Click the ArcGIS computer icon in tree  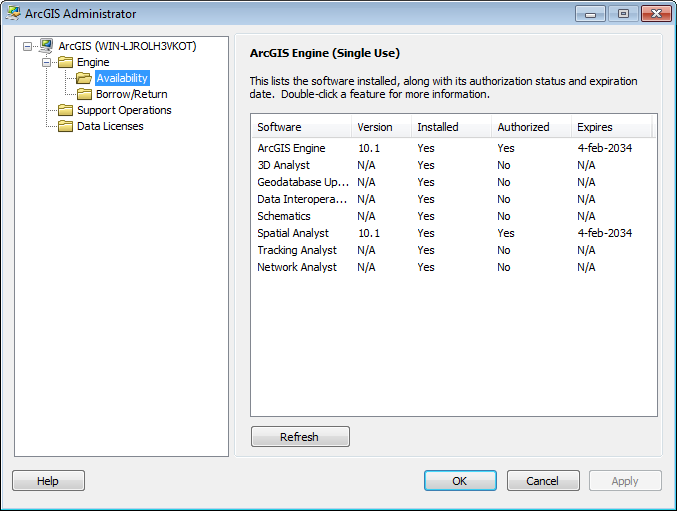pos(46,46)
